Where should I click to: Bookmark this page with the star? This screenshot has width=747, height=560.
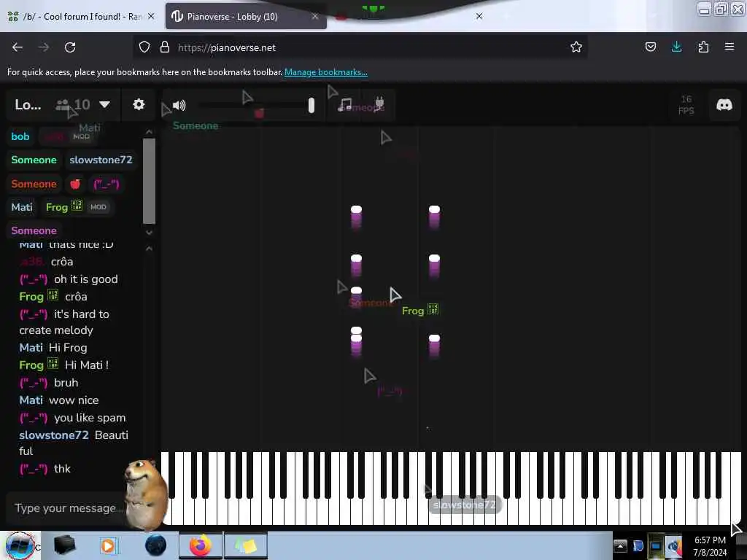coord(576,47)
